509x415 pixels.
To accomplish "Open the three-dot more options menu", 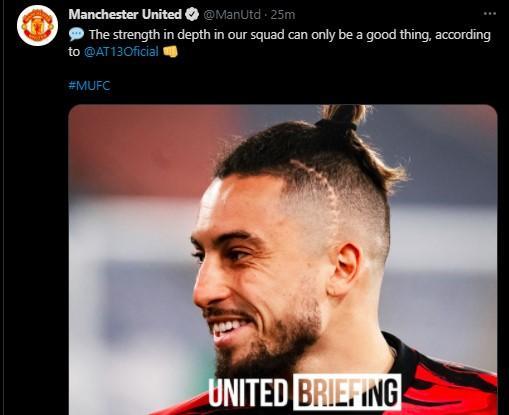I will [490, 14].
